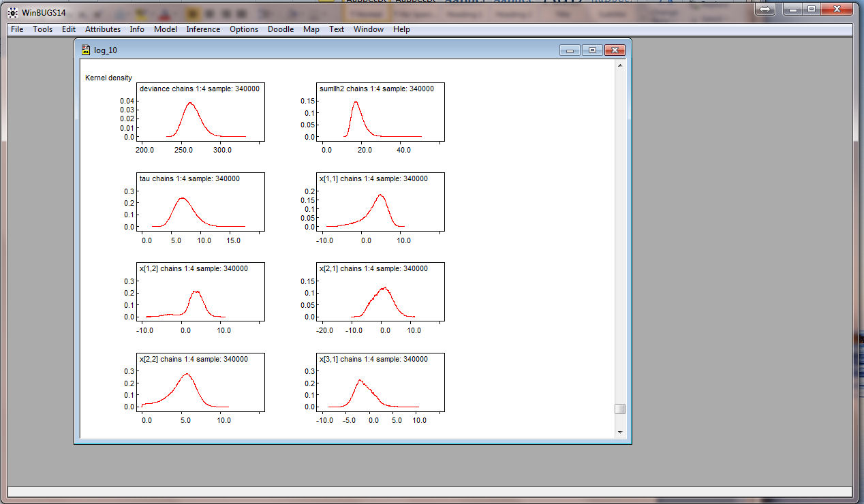Click the log_10 vertical scrollbar thumb

click(619, 409)
